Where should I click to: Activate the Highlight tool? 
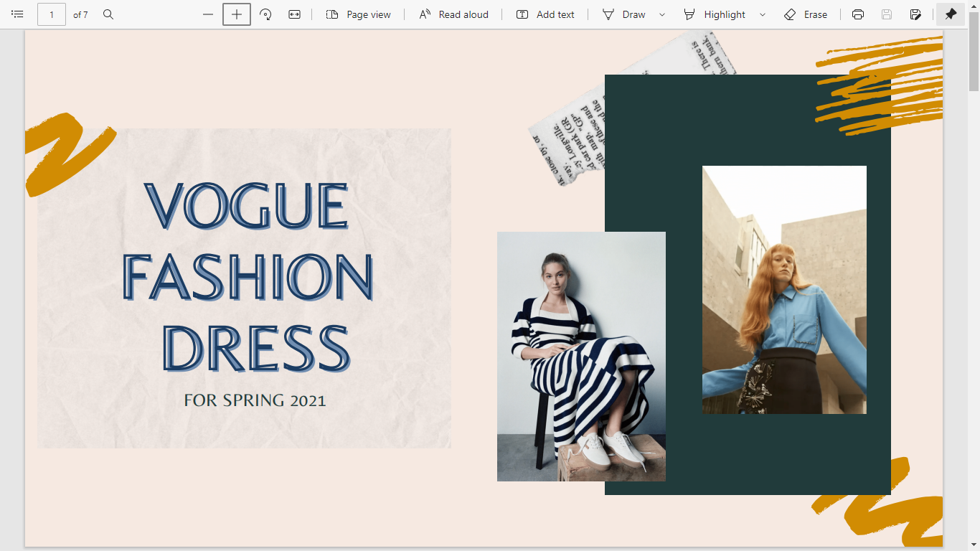coord(714,14)
